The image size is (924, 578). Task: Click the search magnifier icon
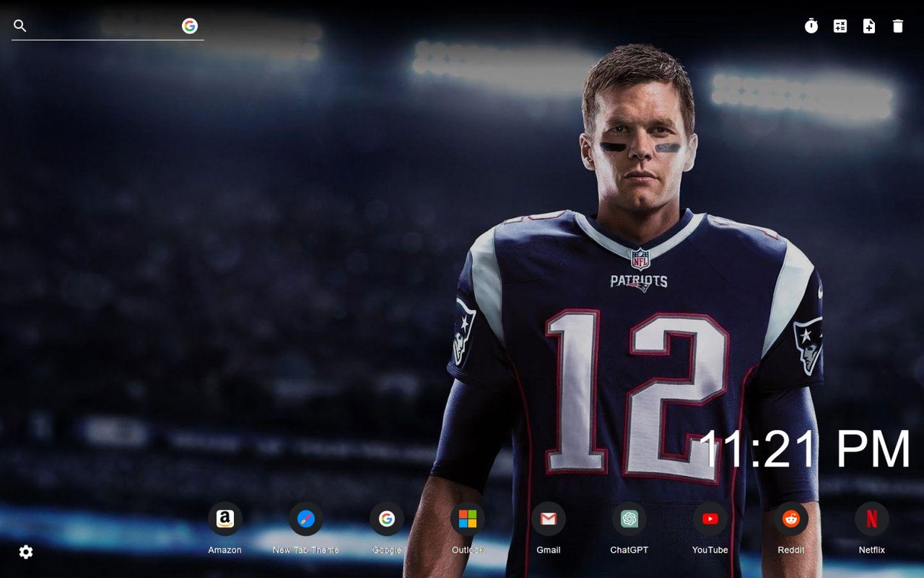[x=20, y=26]
